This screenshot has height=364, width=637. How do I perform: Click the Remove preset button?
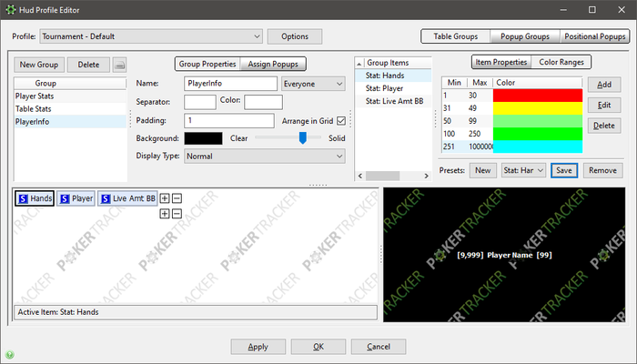[x=602, y=170]
